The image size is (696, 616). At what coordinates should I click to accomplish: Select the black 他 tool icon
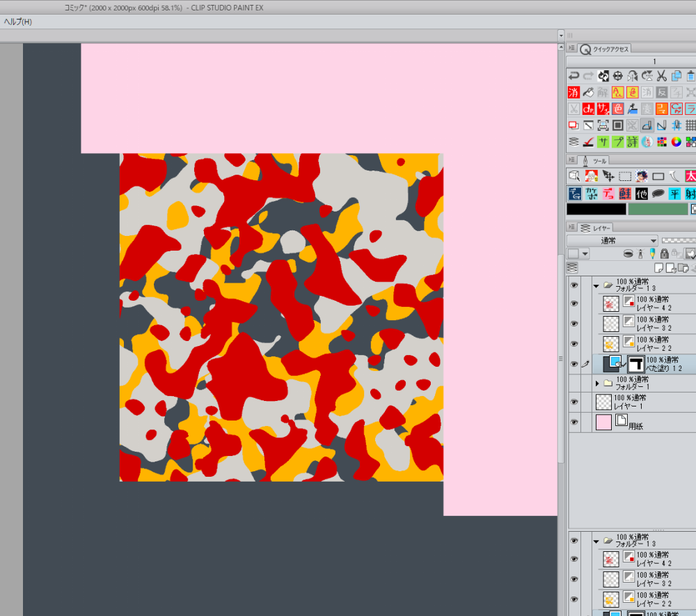(642, 194)
